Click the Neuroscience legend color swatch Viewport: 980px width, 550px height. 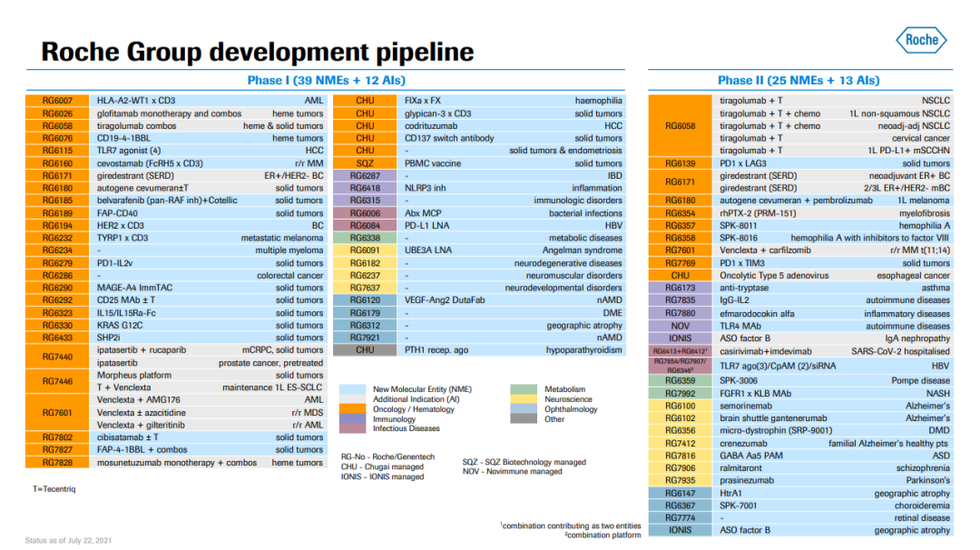(x=524, y=399)
